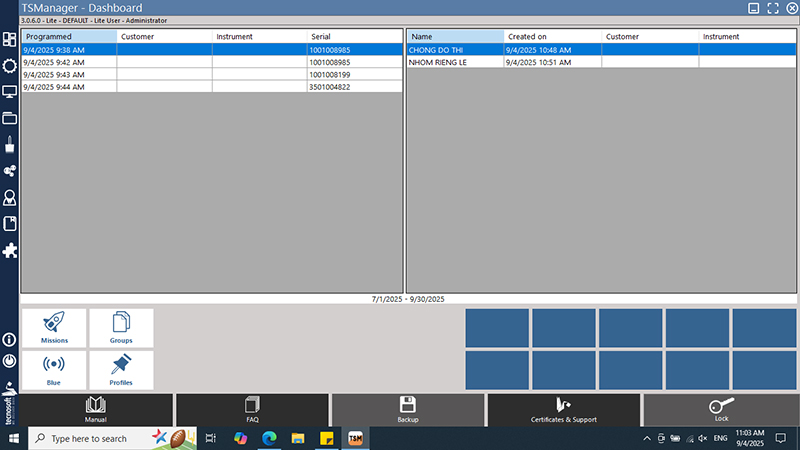Viewport: 800px width, 450px height.
Task: Click the info icon in left sidebar
Action: pyautogui.click(x=10, y=340)
